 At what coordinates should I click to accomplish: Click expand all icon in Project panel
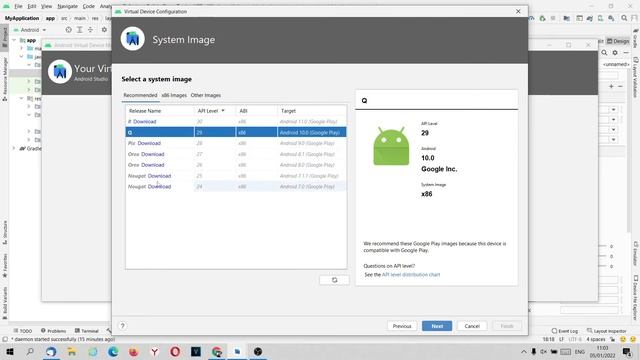(80, 30)
